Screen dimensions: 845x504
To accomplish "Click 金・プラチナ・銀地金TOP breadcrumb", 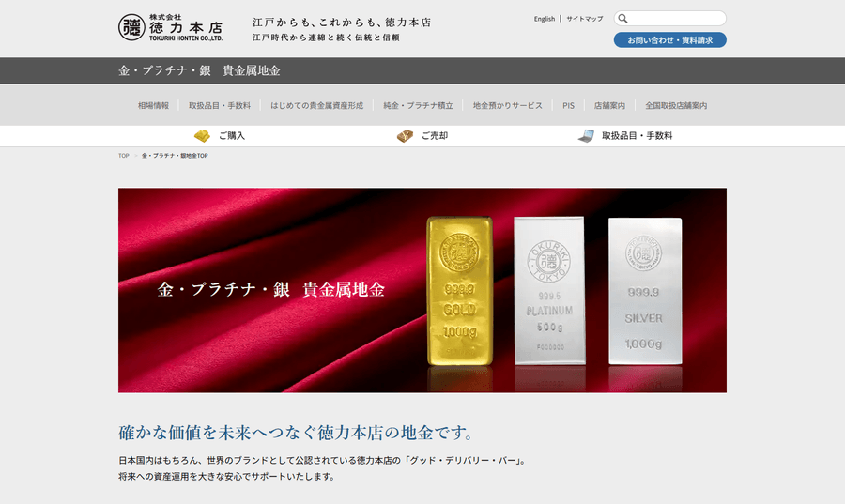I will (175, 156).
